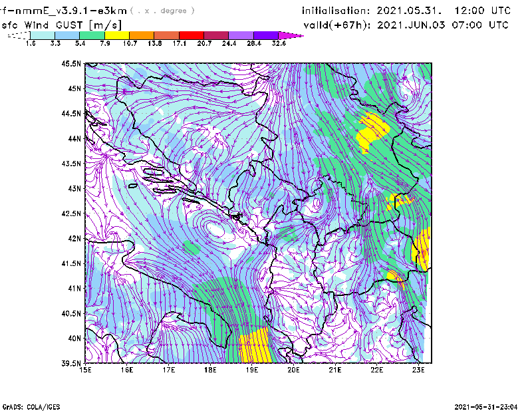Click the 'sfc Wind GUST [m/s]' title
Screen dimensions: 532x411
point(61,25)
